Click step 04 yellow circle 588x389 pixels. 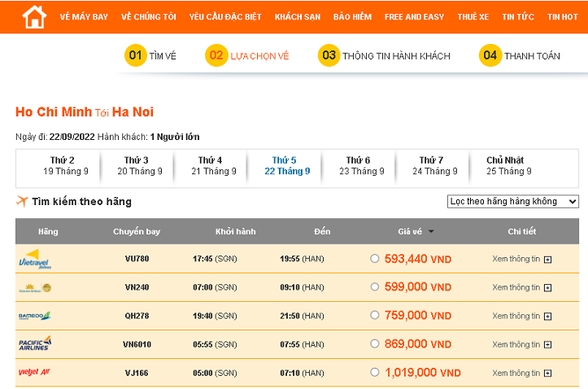490,55
